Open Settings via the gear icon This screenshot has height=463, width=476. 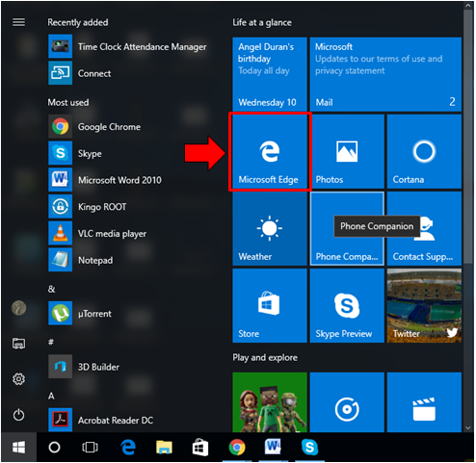coord(18,379)
